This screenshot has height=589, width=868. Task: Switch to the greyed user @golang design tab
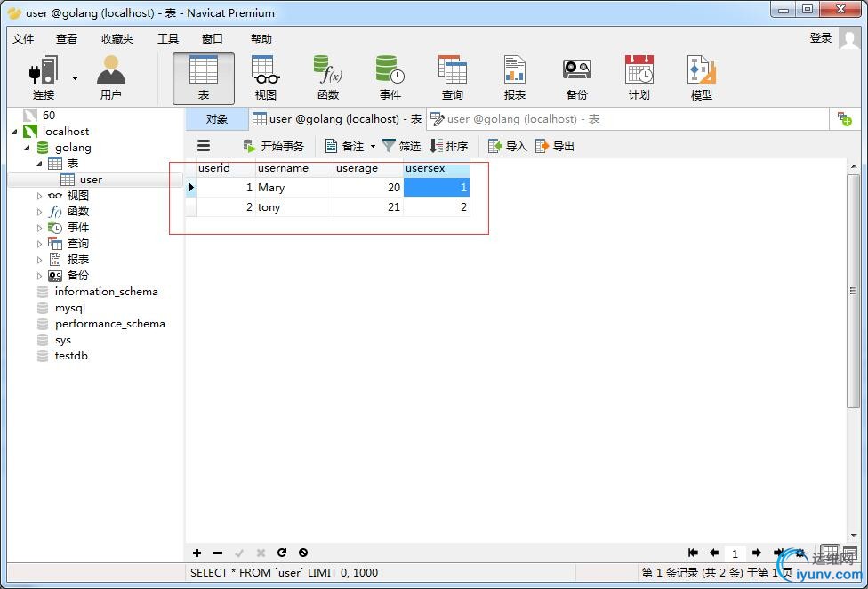tap(515, 119)
